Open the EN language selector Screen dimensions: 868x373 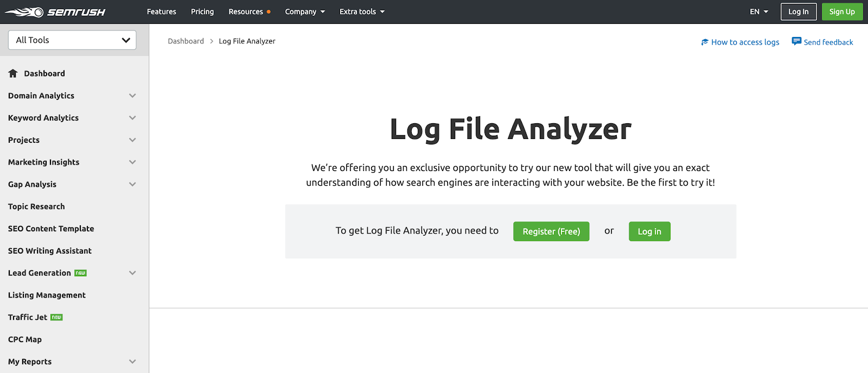coord(758,12)
